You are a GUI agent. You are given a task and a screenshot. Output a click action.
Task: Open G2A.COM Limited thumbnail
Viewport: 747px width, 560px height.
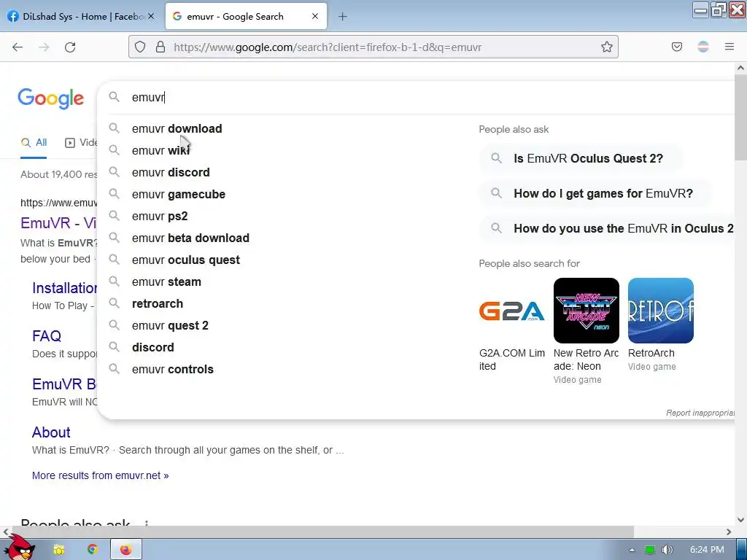click(512, 311)
